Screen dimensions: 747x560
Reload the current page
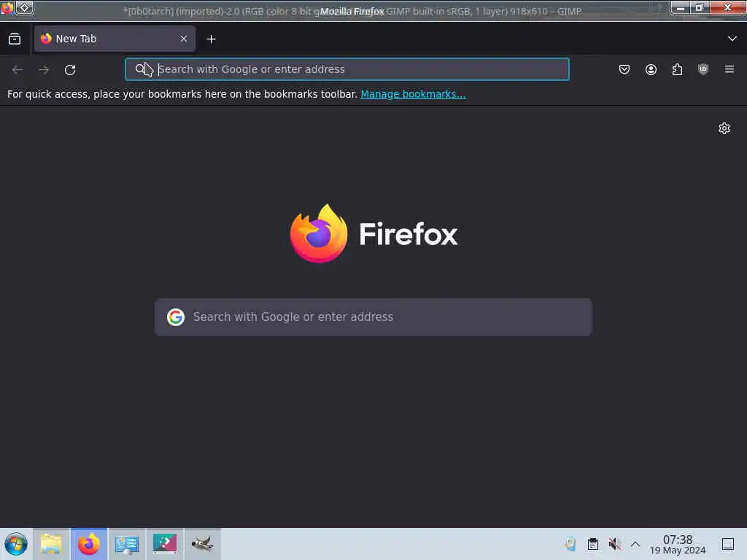70,69
